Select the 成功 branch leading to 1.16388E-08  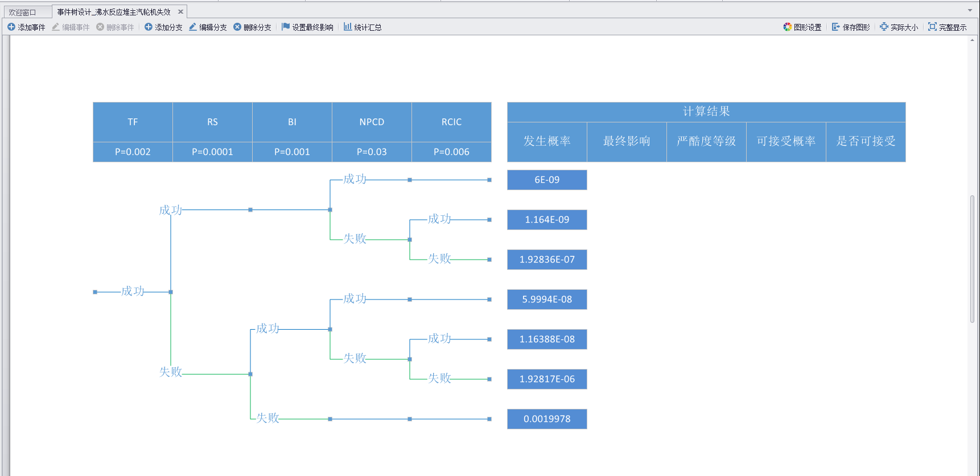[439, 339]
